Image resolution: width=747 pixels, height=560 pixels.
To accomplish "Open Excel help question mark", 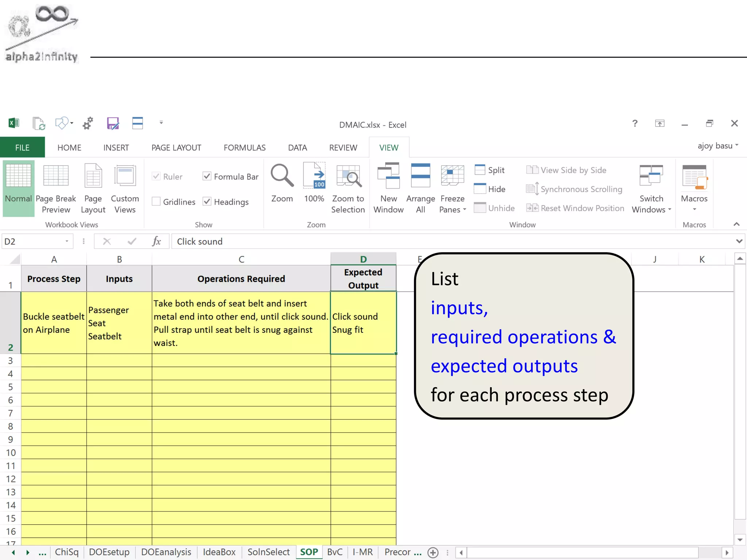I will click(x=635, y=124).
